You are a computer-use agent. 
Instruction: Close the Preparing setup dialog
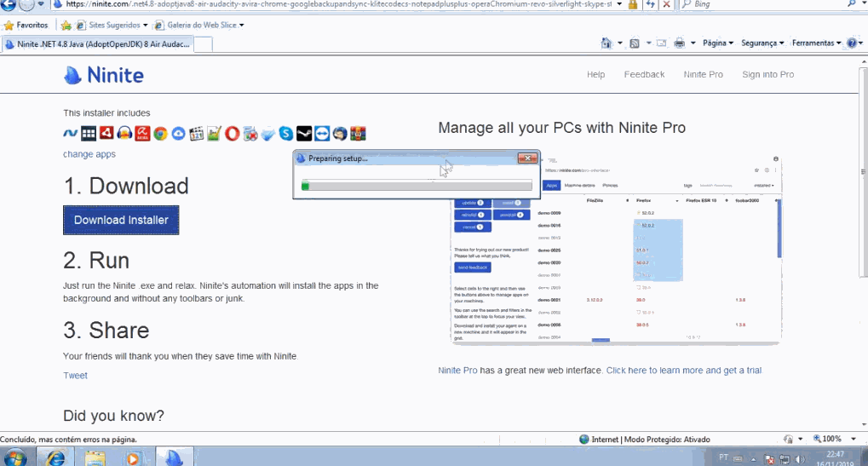[x=527, y=158]
